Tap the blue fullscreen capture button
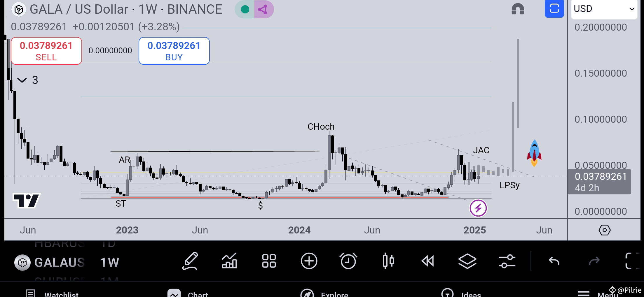 [554, 9]
